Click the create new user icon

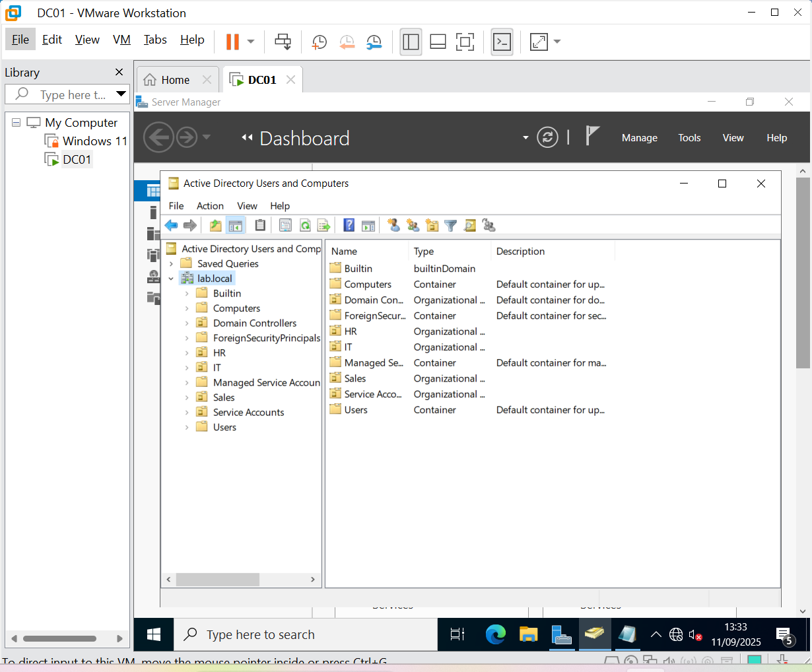[x=394, y=225]
